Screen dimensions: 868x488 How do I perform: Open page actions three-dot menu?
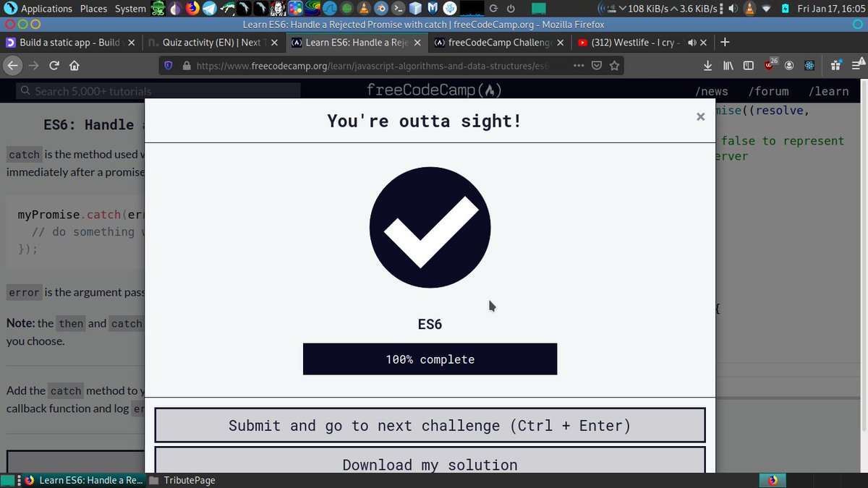(x=579, y=66)
